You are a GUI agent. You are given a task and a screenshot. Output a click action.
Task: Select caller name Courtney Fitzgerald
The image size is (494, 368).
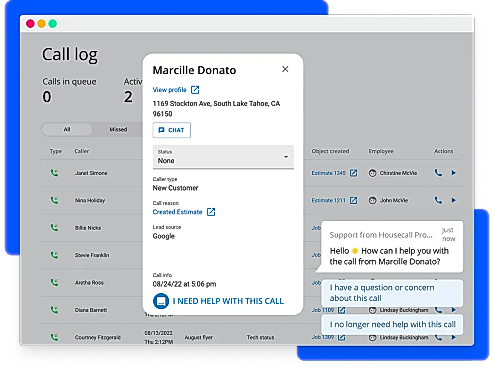pos(98,337)
